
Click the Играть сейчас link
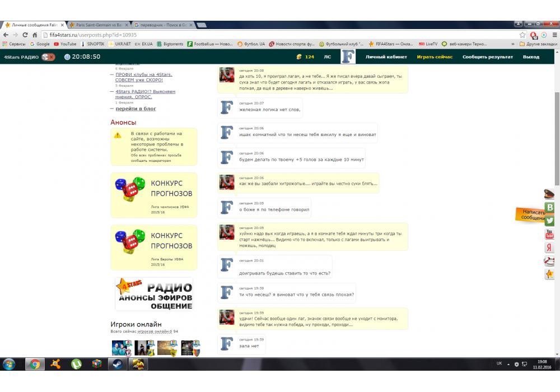435,57
